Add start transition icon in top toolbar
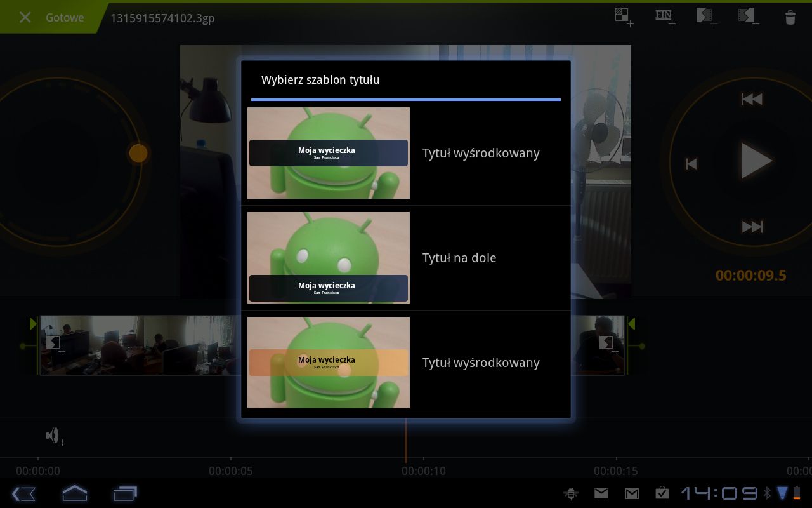 (x=706, y=17)
